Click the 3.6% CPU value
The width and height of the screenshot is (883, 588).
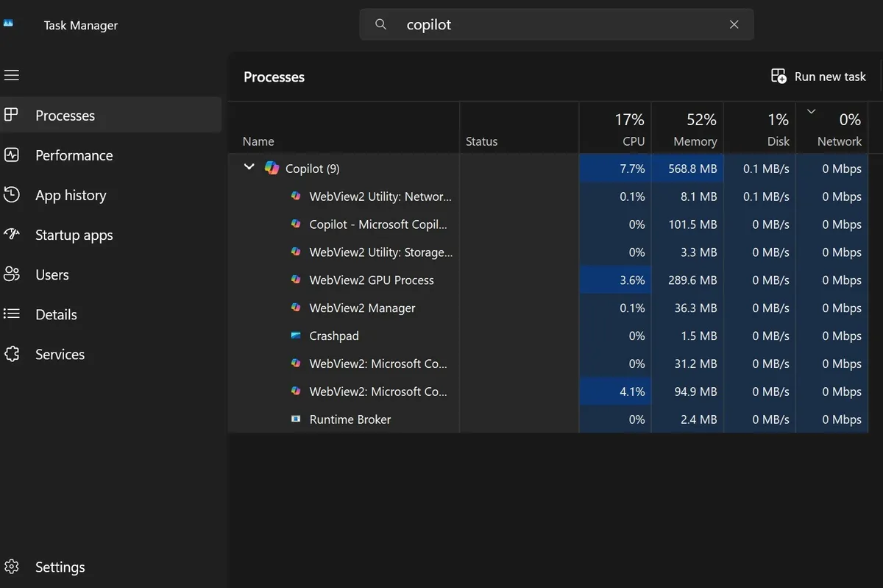pos(632,280)
